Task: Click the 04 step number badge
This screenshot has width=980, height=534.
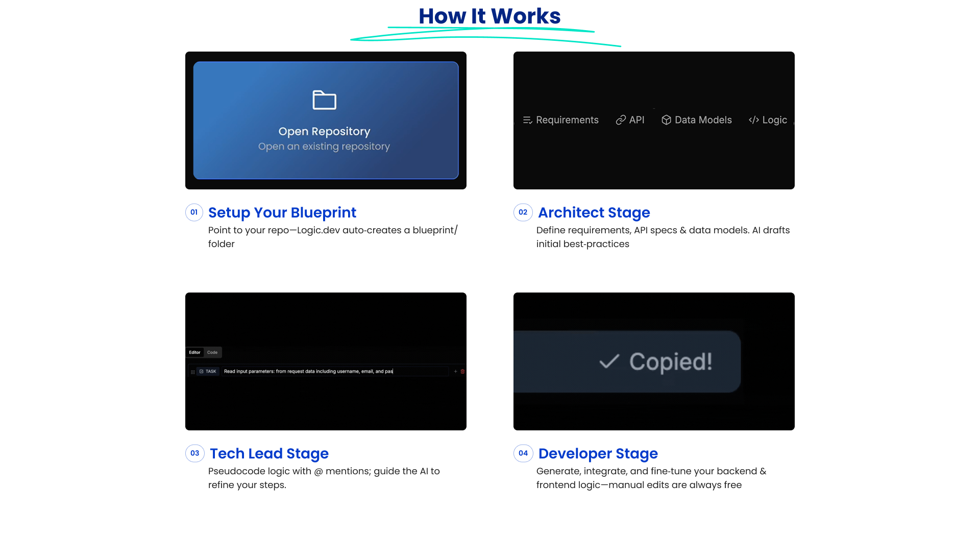Action: (x=523, y=453)
